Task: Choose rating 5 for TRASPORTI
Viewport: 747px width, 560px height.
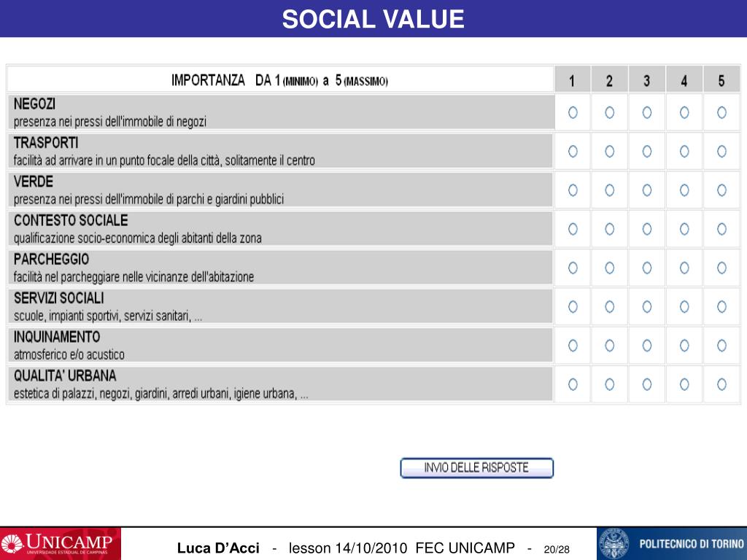Action: 721,152
